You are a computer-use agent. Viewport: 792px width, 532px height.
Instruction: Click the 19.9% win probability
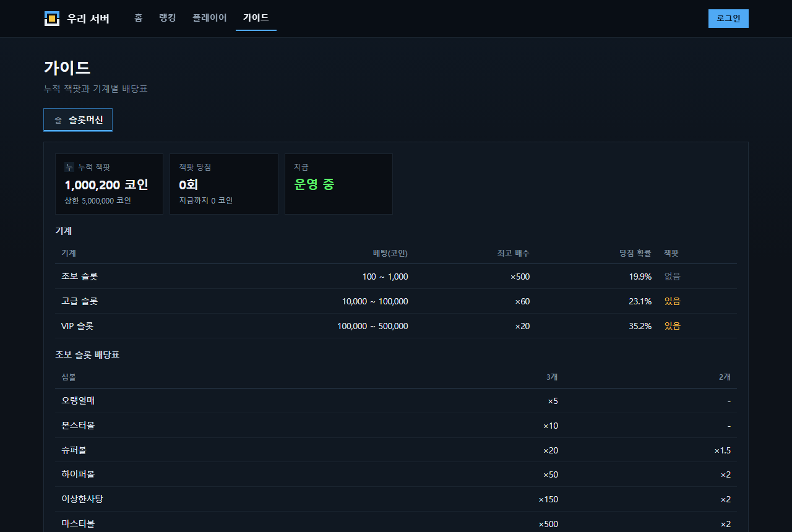(x=640, y=277)
